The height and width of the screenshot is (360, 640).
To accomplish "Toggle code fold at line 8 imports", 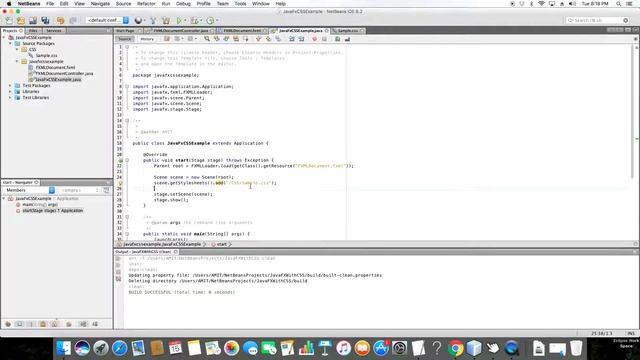I will pos(127,87).
